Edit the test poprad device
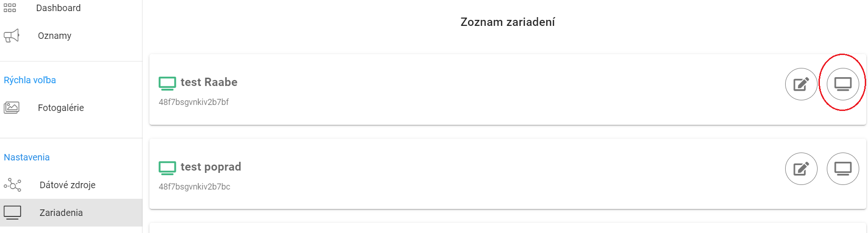This screenshot has width=868, height=233. (801, 169)
